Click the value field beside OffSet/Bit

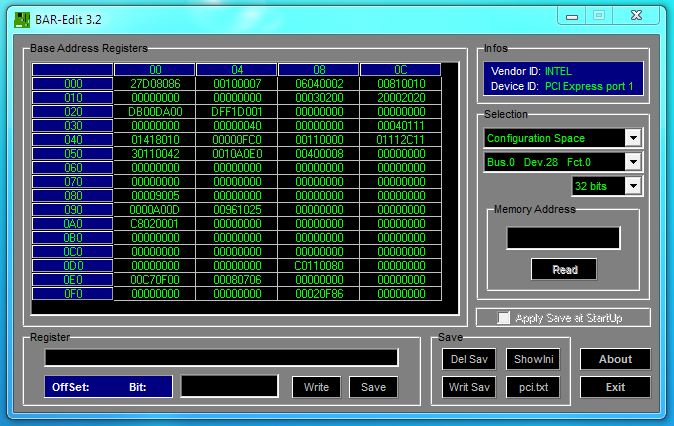[x=230, y=386]
